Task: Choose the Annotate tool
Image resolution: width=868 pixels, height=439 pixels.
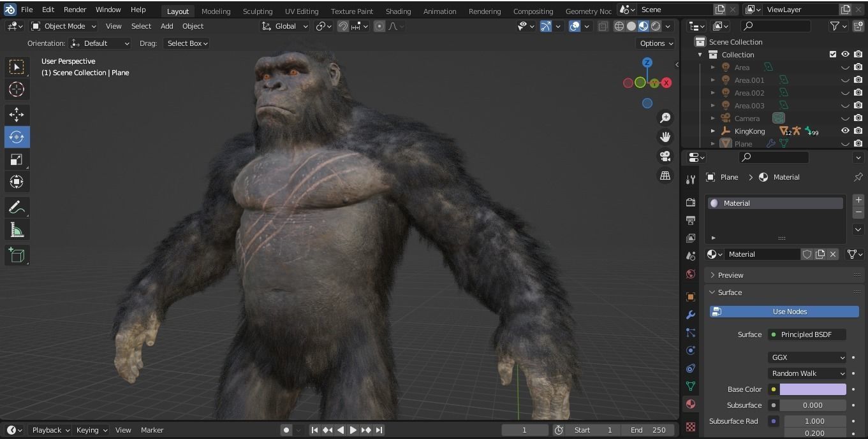Action: [17, 207]
